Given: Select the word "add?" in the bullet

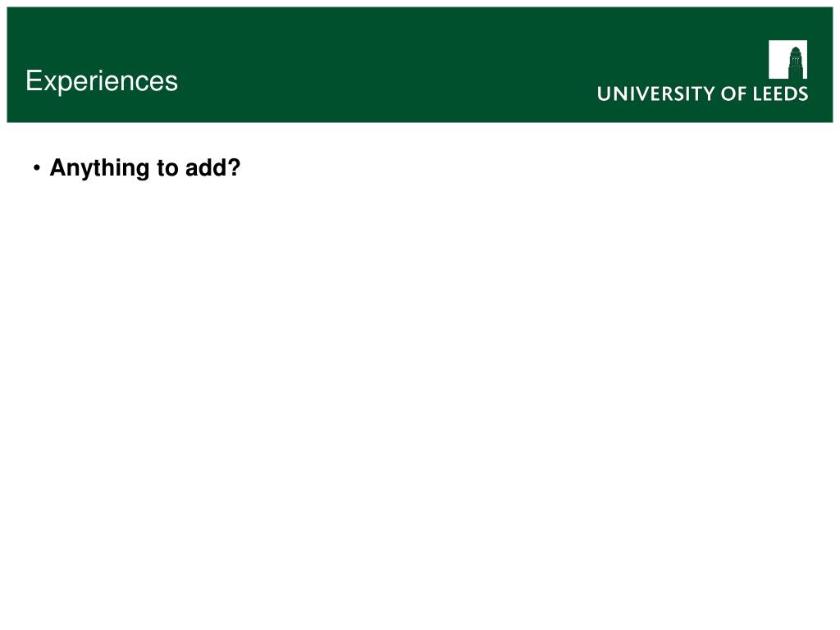Looking at the screenshot, I should point(212,167).
